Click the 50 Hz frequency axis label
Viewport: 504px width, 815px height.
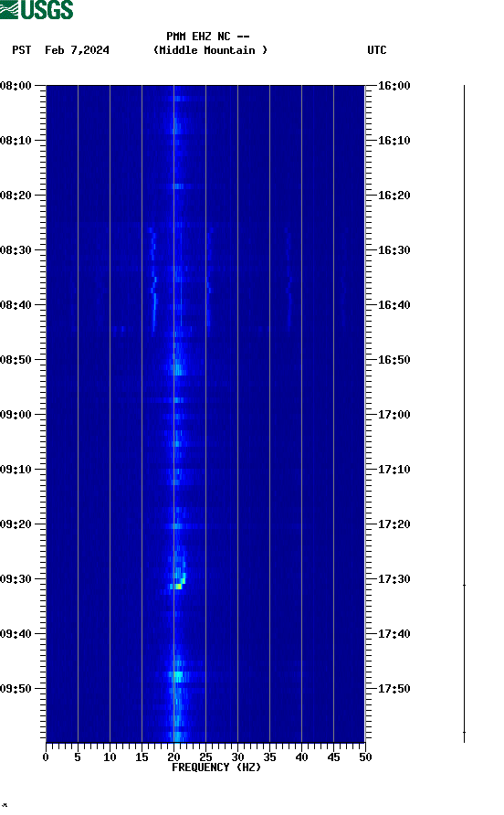coord(365,757)
